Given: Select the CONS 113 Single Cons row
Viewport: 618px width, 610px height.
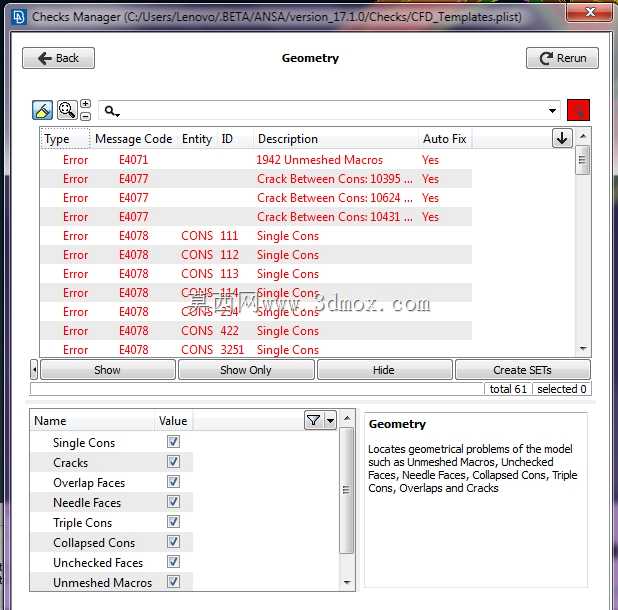Looking at the screenshot, I should tap(256, 273).
